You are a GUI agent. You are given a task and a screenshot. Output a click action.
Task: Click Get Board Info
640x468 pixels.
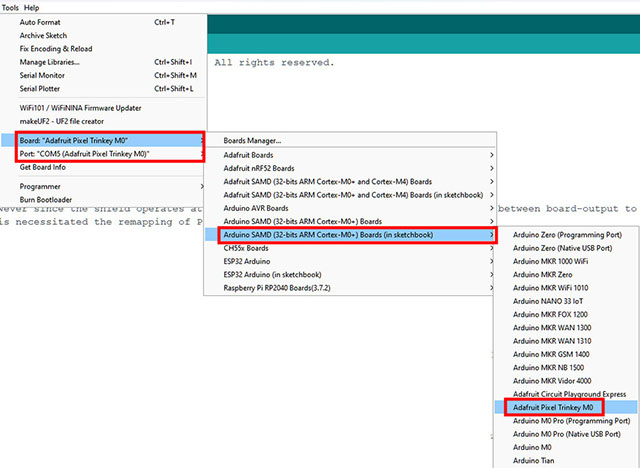coord(42,167)
